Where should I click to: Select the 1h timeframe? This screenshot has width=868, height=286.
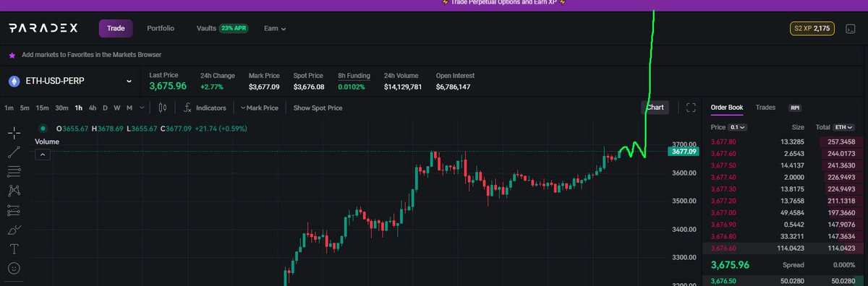79,108
